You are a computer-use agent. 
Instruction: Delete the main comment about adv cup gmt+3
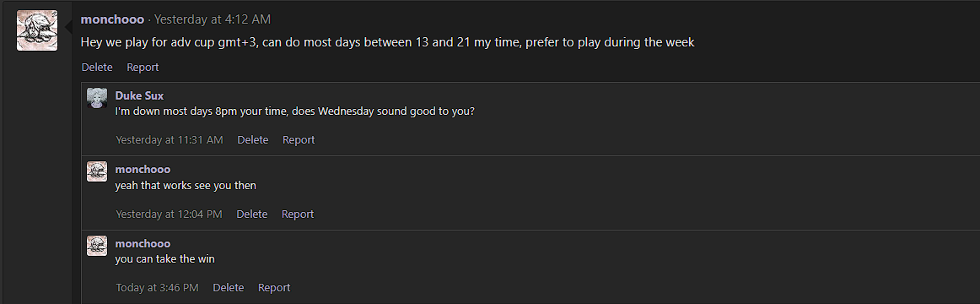click(x=97, y=67)
